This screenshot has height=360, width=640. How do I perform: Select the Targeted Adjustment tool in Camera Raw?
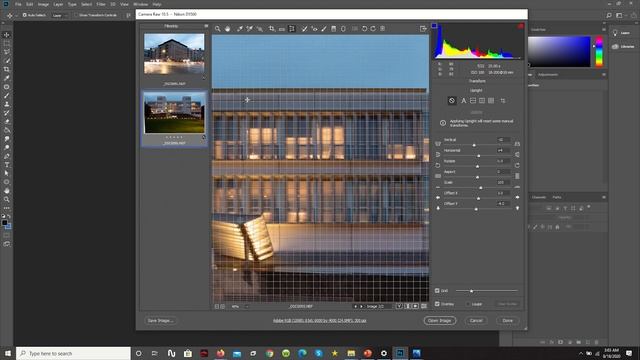tap(260, 29)
